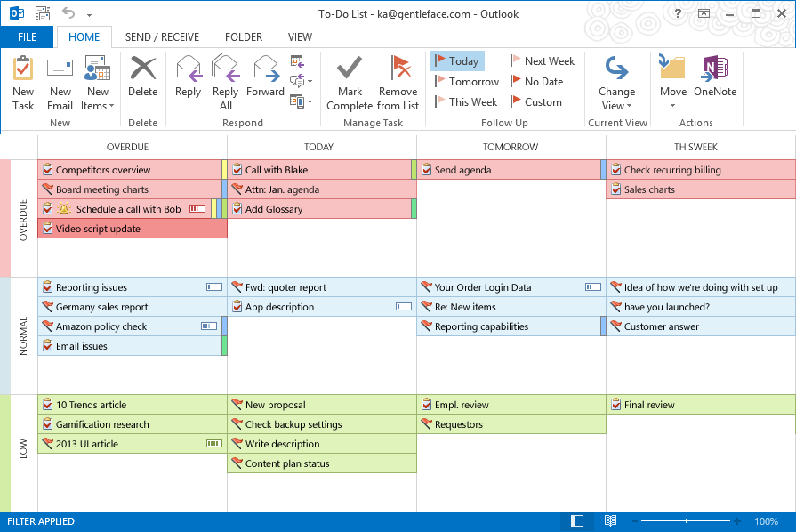This screenshot has width=796, height=532.
Task: Undo last action in quick access toolbar
Action: (68, 13)
